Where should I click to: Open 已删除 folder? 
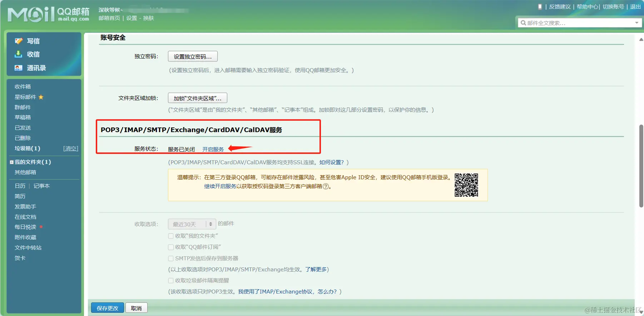click(23, 138)
